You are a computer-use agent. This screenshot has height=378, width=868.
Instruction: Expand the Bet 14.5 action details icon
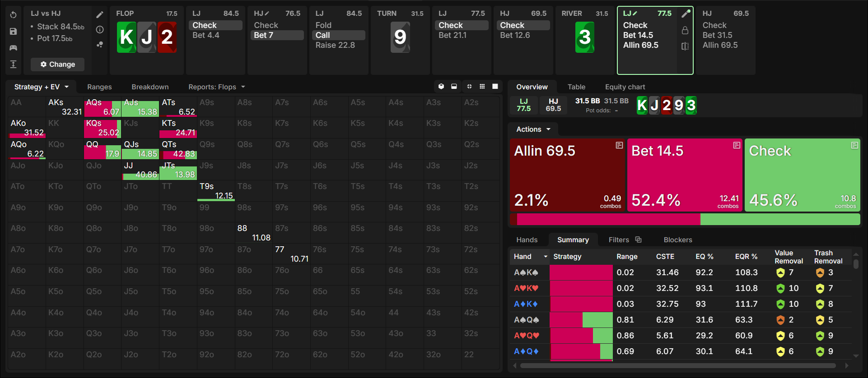point(737,145)
